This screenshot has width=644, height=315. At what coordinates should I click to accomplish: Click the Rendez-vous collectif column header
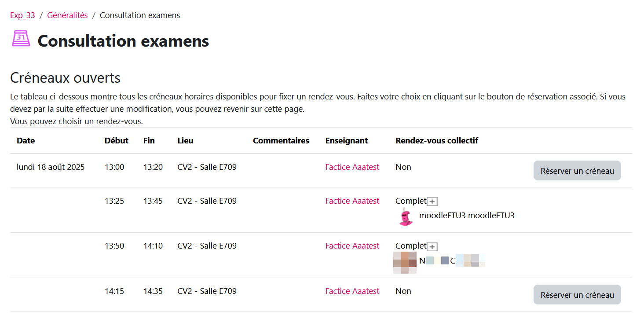(436, 141)
